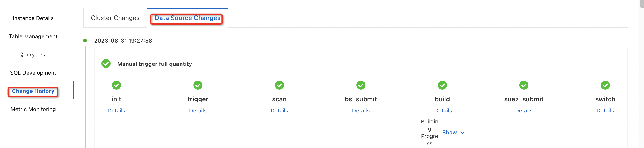Click the Manual trigger full quantity status icon

pyautogui.click(x=106, y=64)
